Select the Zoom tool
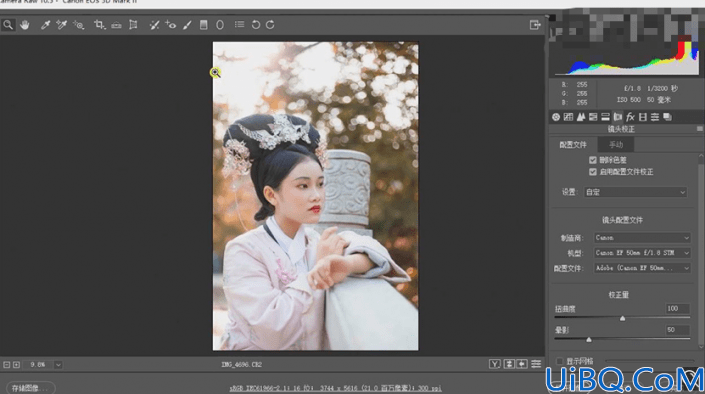 point(8,25)
